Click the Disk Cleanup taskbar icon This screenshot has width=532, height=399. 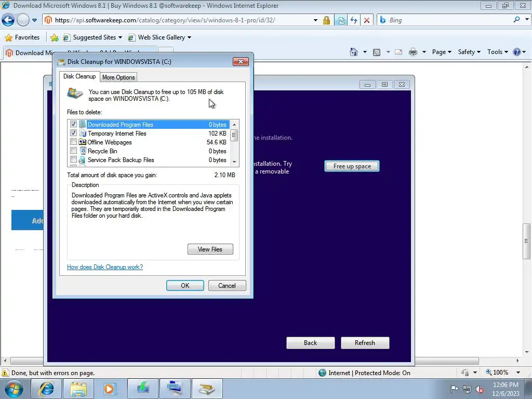(207, 389)
